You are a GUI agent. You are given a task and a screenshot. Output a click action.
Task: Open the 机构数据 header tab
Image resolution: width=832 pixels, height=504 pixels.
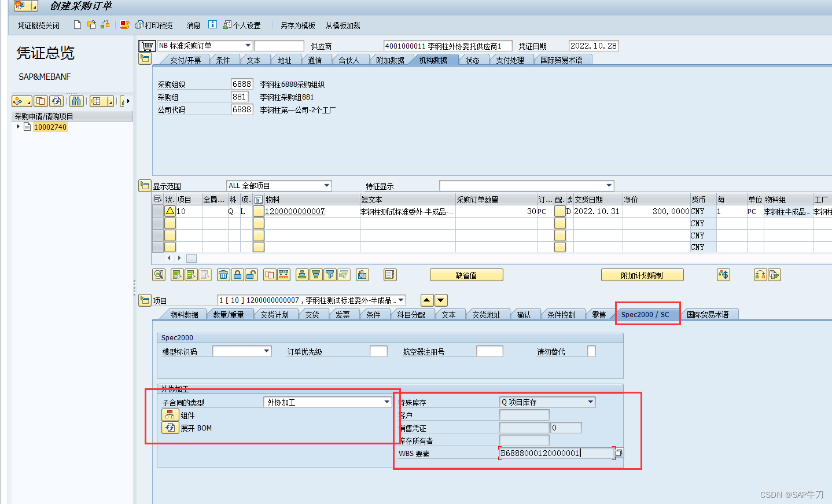pos(433,60)
